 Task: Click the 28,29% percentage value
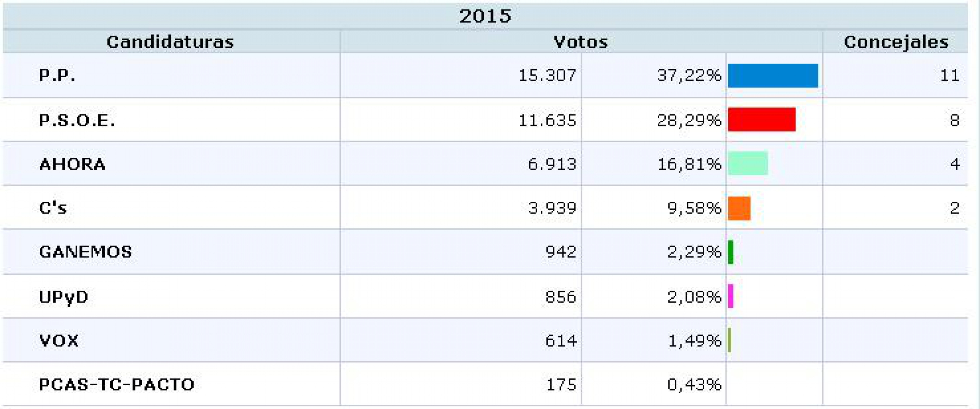pyautogui.click(x=689, y=120)
